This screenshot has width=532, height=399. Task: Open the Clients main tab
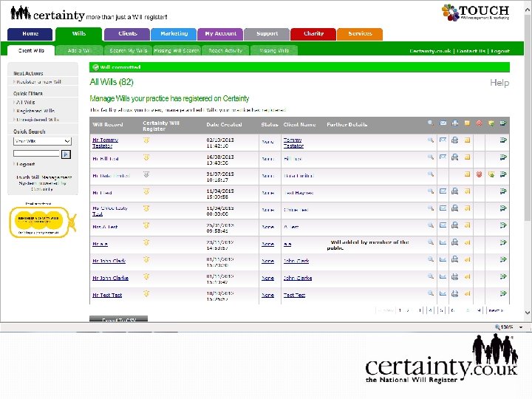point(127,34)
